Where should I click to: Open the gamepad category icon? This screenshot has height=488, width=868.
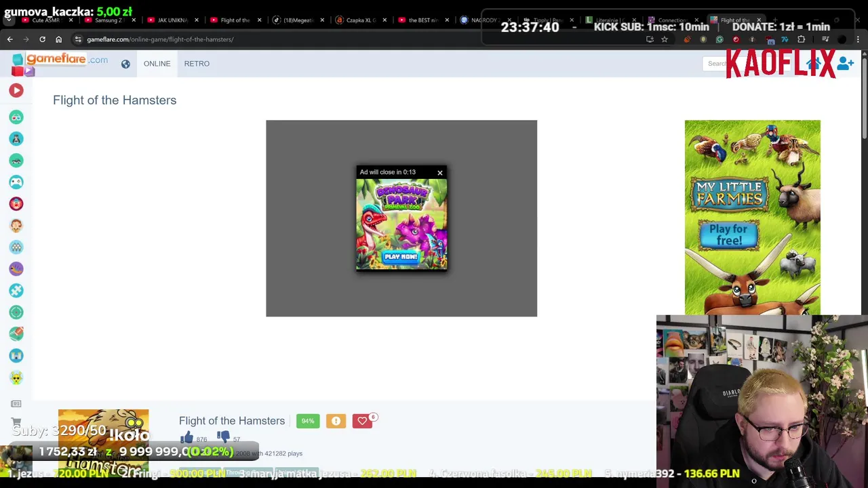click(x=16, y=182)
